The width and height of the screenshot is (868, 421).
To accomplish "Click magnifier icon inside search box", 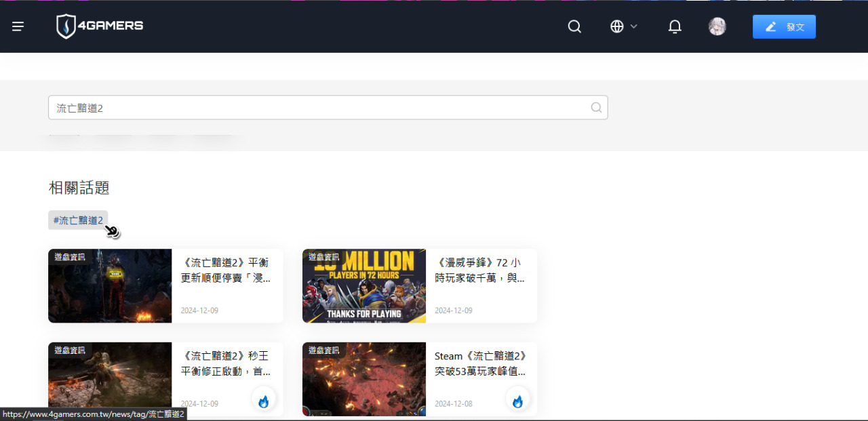I will click(x=596, y=107).
